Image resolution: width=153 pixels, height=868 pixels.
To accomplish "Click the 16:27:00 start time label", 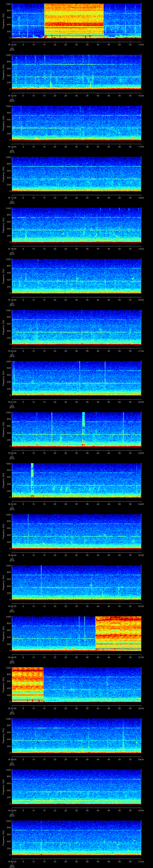I will [12, 708].
